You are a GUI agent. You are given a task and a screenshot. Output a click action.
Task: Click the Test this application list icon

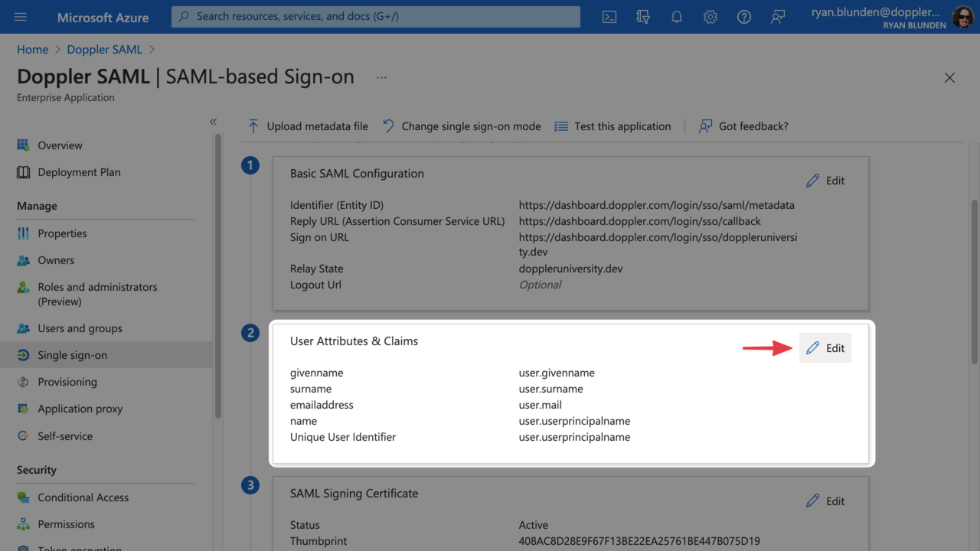coord(561,126)
